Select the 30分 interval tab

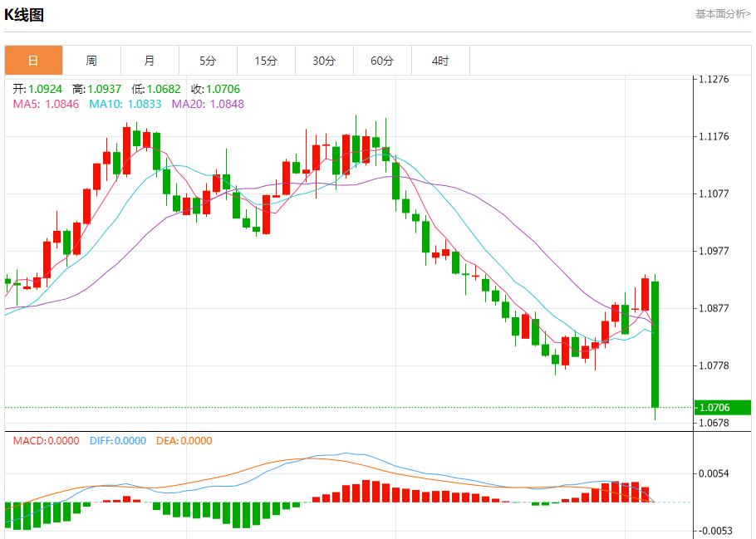[324, 61]
